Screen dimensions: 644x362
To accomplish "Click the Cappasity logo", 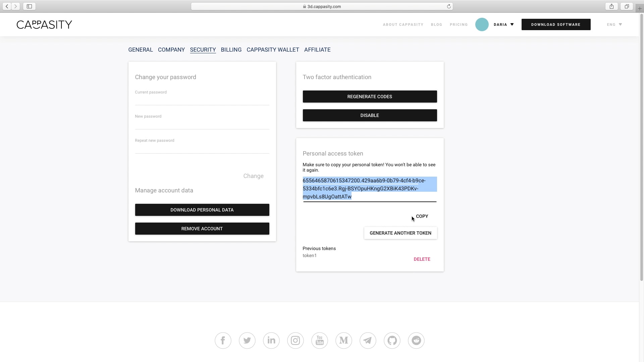I will (44, 24).
